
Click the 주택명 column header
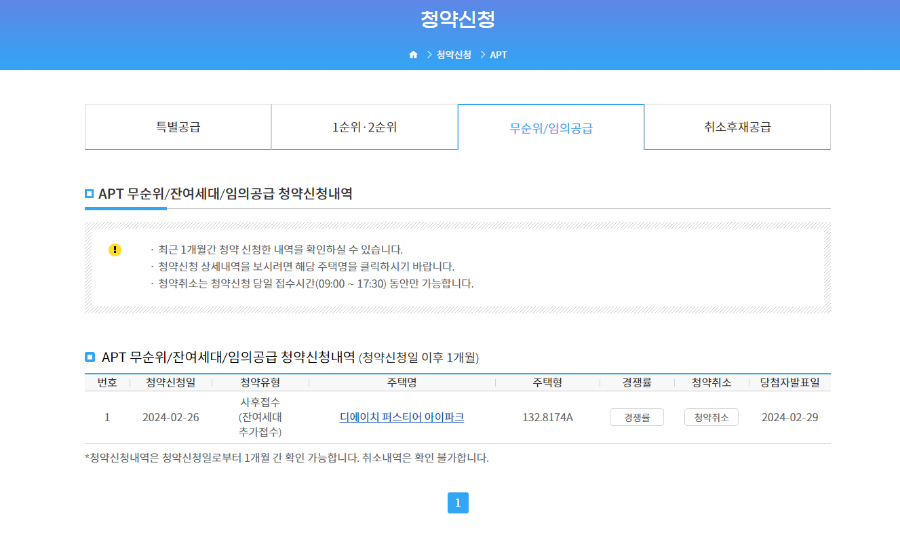pos(402,382)
